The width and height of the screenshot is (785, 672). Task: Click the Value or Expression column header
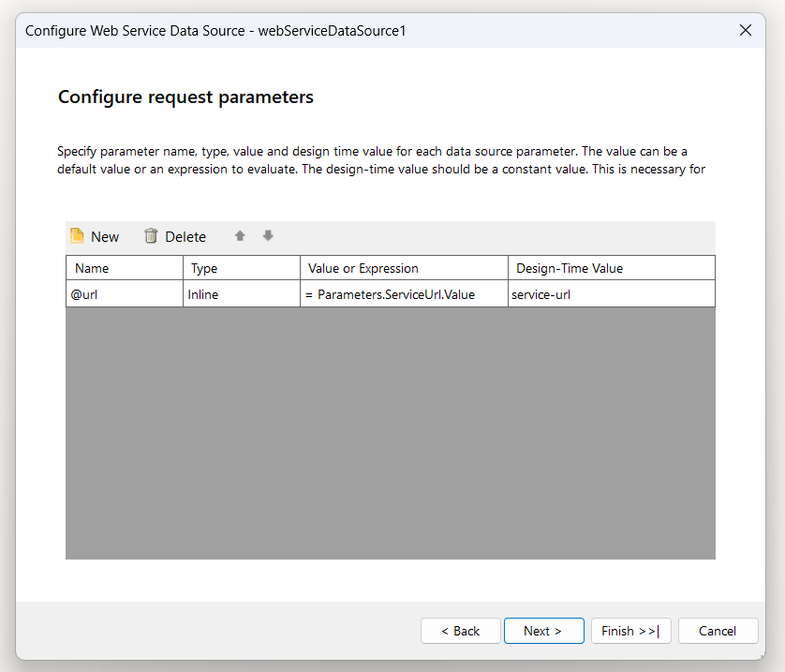404,268
